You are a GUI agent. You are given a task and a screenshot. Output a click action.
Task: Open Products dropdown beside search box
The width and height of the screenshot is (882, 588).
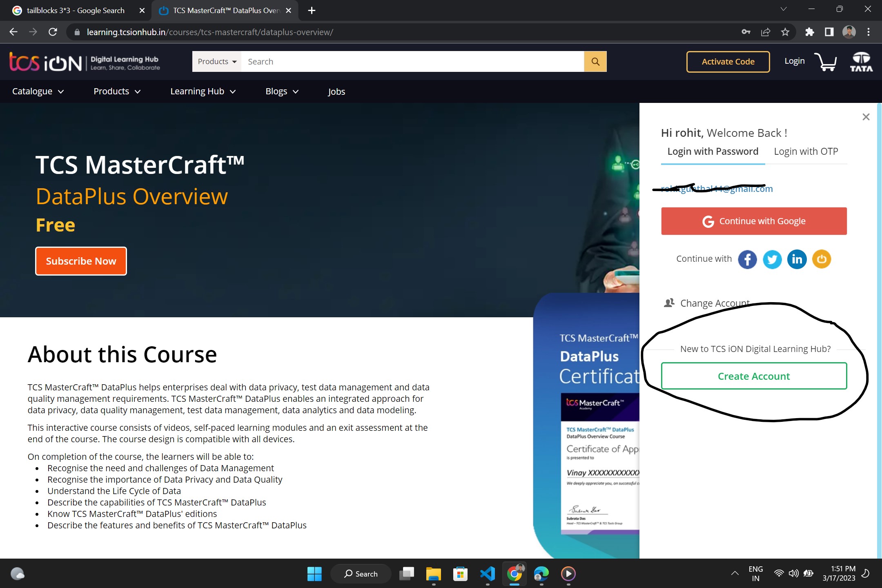tap(217, 62)
